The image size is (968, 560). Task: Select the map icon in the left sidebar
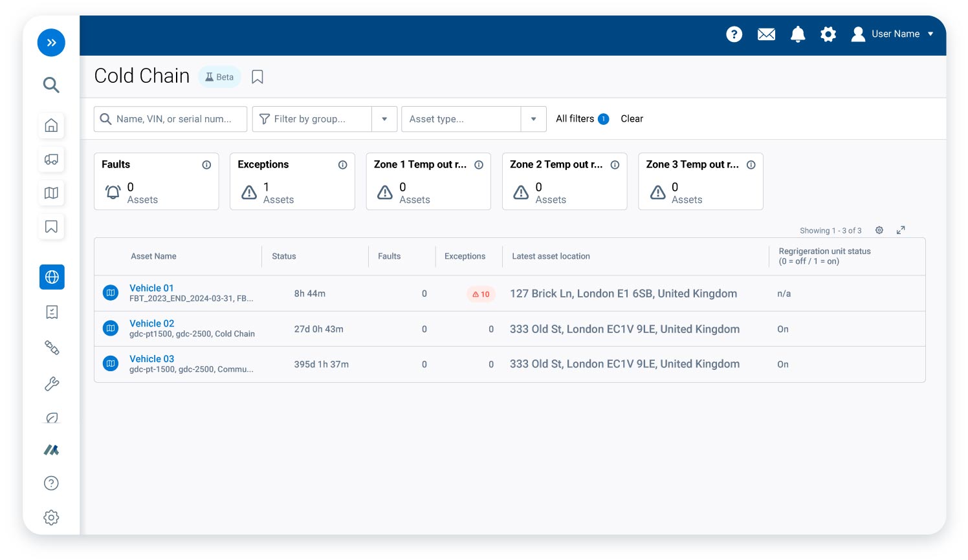tap(51, 193)
